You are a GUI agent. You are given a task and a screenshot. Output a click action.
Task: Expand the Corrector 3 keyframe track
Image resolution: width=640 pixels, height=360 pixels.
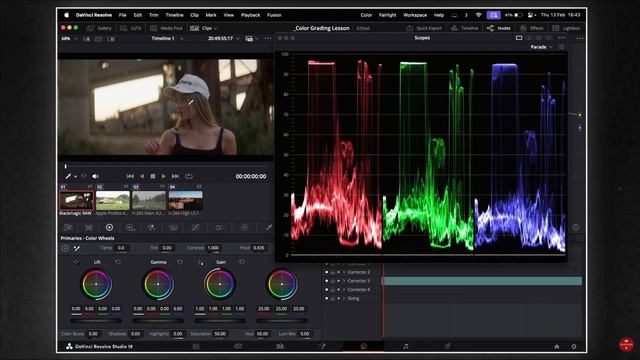point(344,281)
